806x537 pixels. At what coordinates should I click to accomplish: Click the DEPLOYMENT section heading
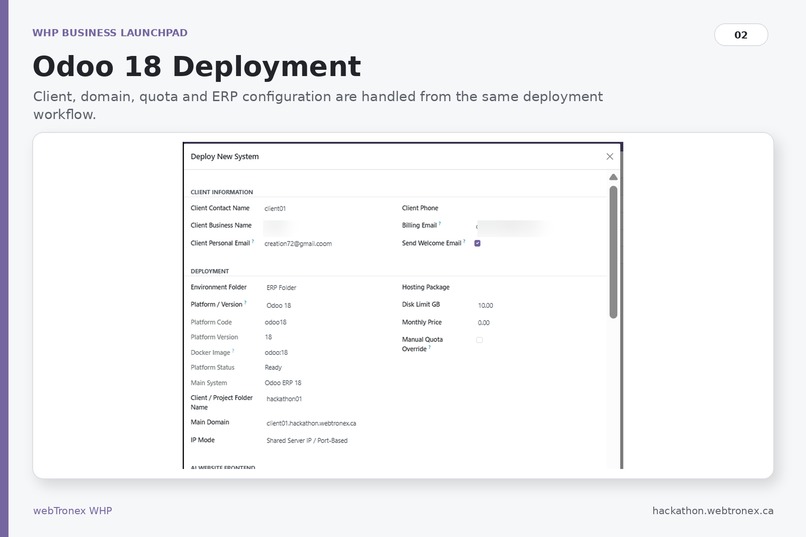click(210, 271)
